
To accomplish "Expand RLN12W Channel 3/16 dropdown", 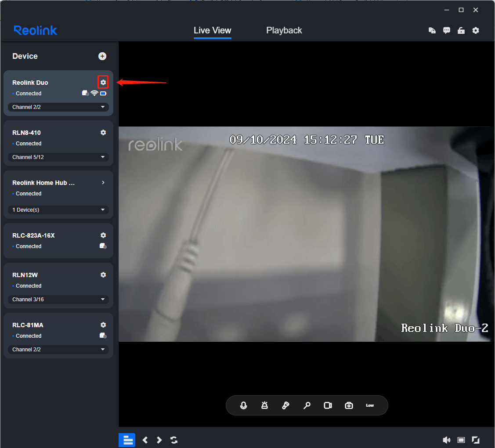I will click(x=58, y=299).
